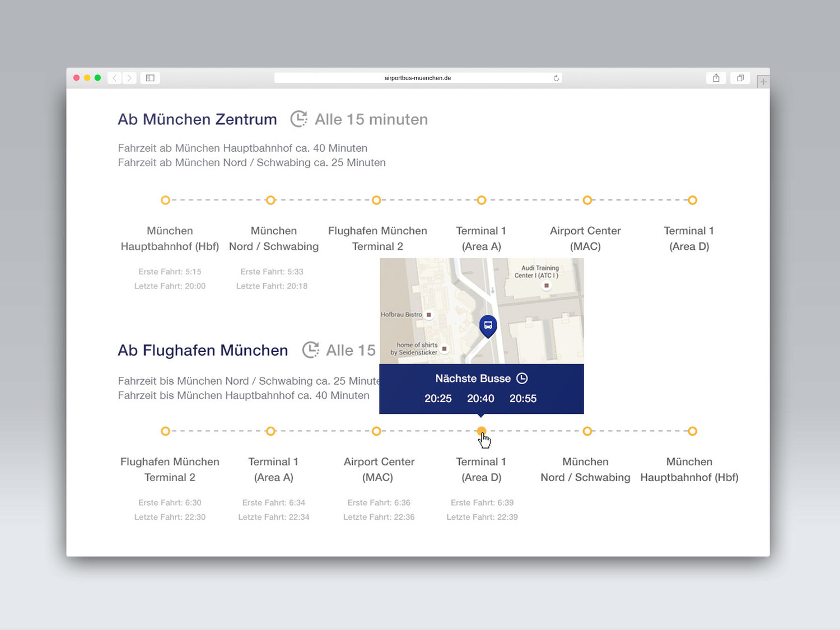Click München Nord / Schwabing label in top route
The width and height of the screenshot is (840, 630).
(274, 239)
